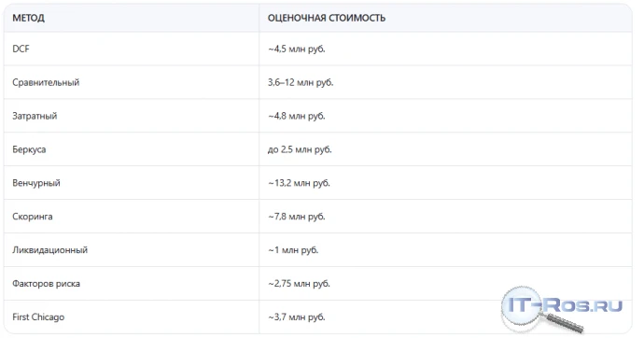Select the Факторов риска method cell
Image resolution: width=644 pixels, height=338 pixels.
click(x=132, y=283)
